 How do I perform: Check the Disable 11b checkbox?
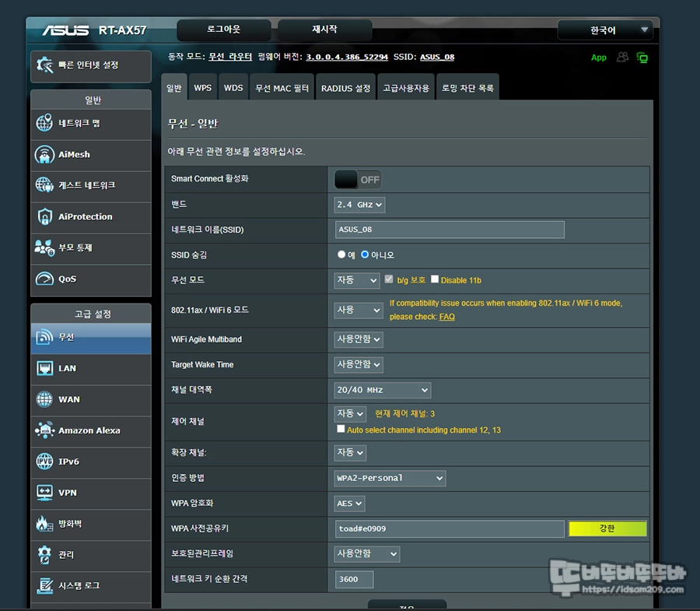tap(435, 279)
